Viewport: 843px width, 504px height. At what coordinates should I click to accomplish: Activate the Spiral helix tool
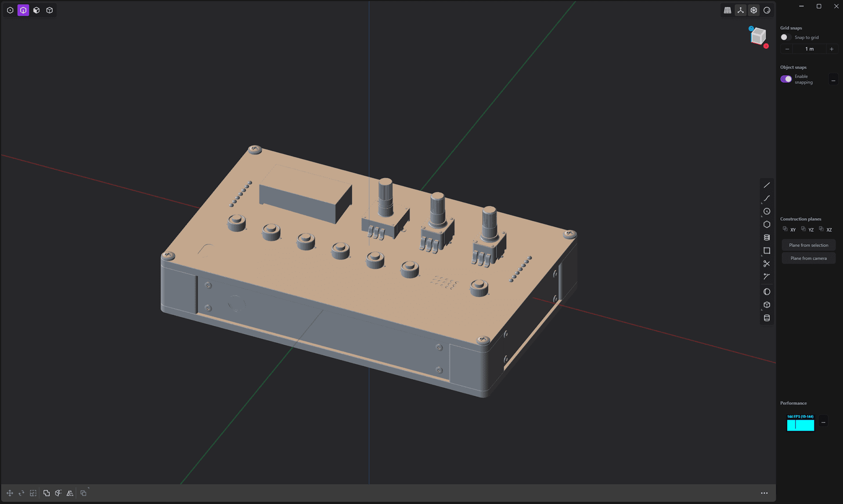tap(767, 237)
